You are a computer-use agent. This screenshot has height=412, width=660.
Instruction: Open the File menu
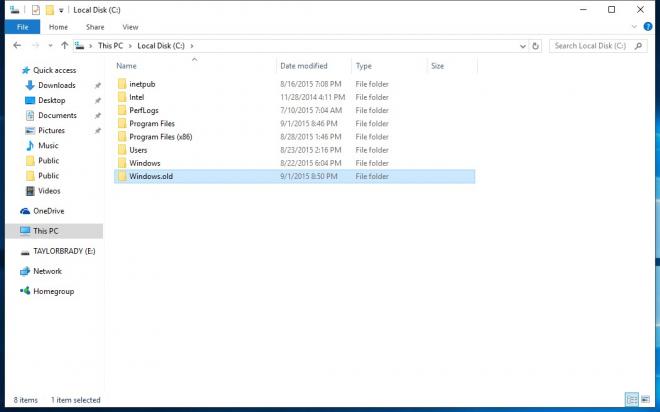(x=22, y=27)
